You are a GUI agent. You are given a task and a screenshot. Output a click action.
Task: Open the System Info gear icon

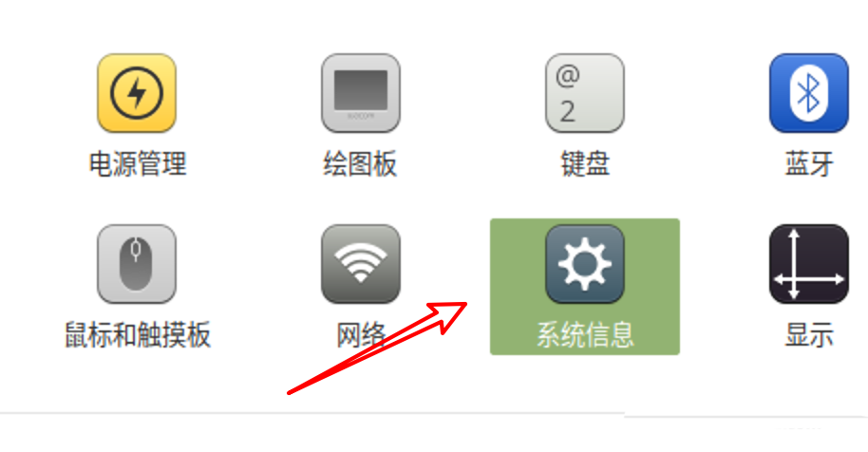pyautogui.click(x=585, y=264)
